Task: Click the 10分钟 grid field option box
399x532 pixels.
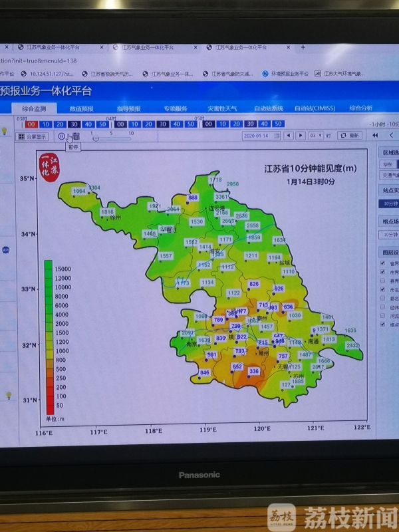Action: coord(388,234)
